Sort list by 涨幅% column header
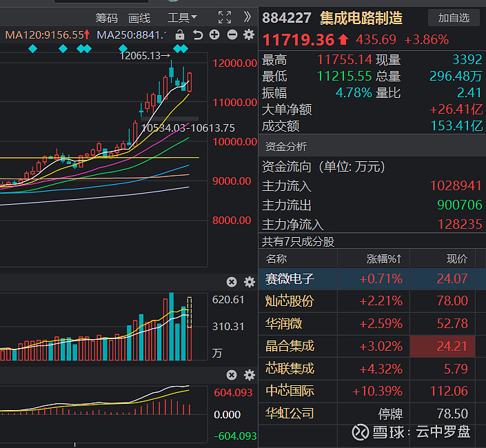This screenshot has height=448, width=486. click(x=383, y=259)
